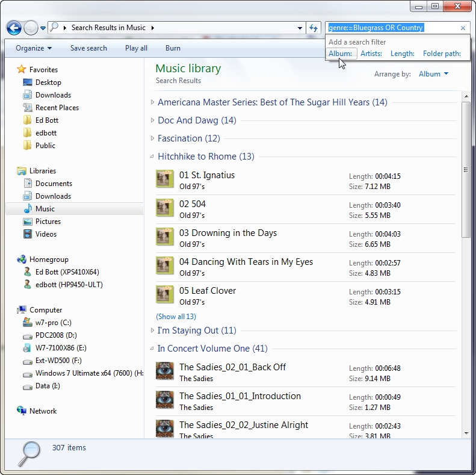This screenshot has height=475, width=476.
Task: Click the vertical scrollbar in results list
Action: coord(466,169)
